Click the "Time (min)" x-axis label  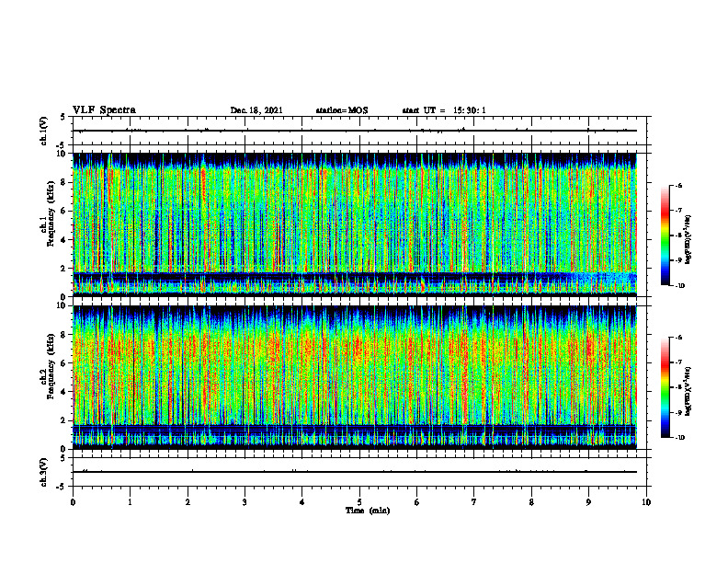[368, 511]
